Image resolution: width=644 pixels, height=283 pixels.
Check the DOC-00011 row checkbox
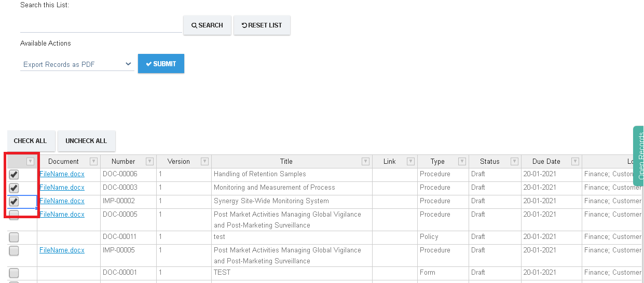(14, 237)
